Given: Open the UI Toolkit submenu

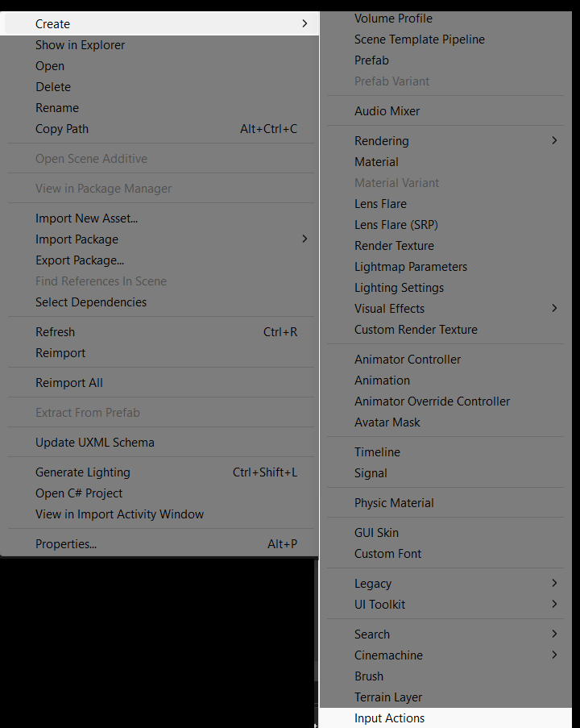Looking at the screenshot, I should pos(379,605).
